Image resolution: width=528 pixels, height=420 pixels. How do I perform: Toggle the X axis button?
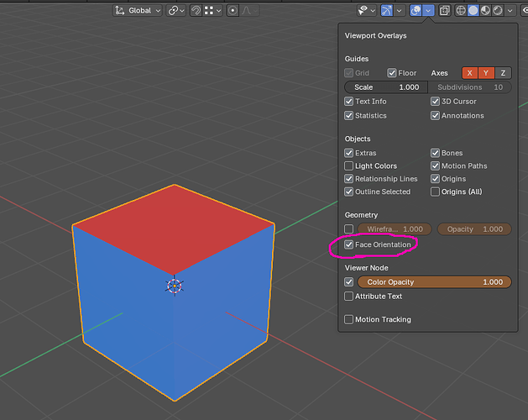coord(470,73)
